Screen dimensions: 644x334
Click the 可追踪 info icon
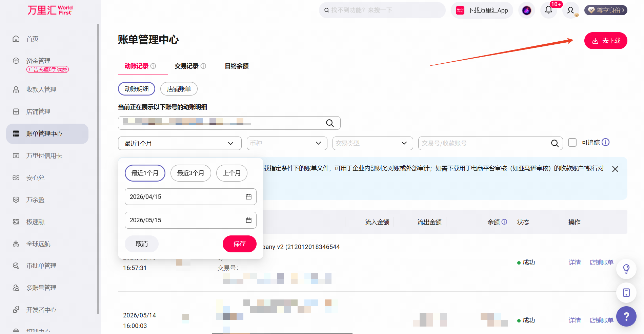(606, 142)
